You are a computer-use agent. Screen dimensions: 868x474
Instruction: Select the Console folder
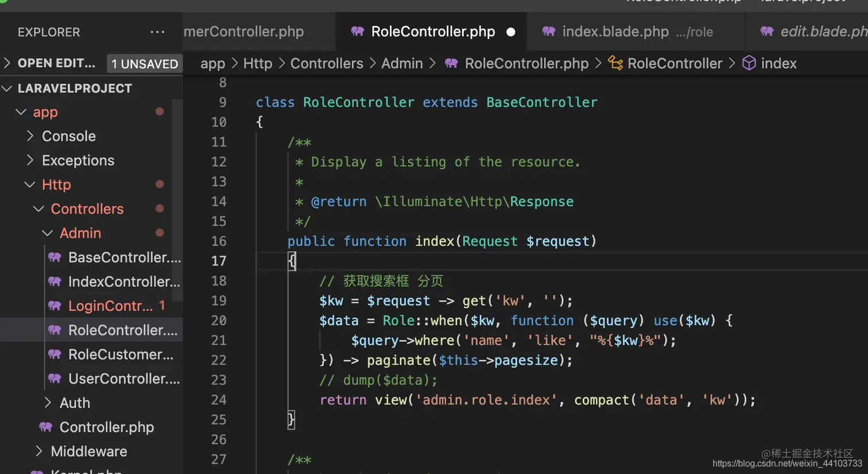click(x=91, y=136)
